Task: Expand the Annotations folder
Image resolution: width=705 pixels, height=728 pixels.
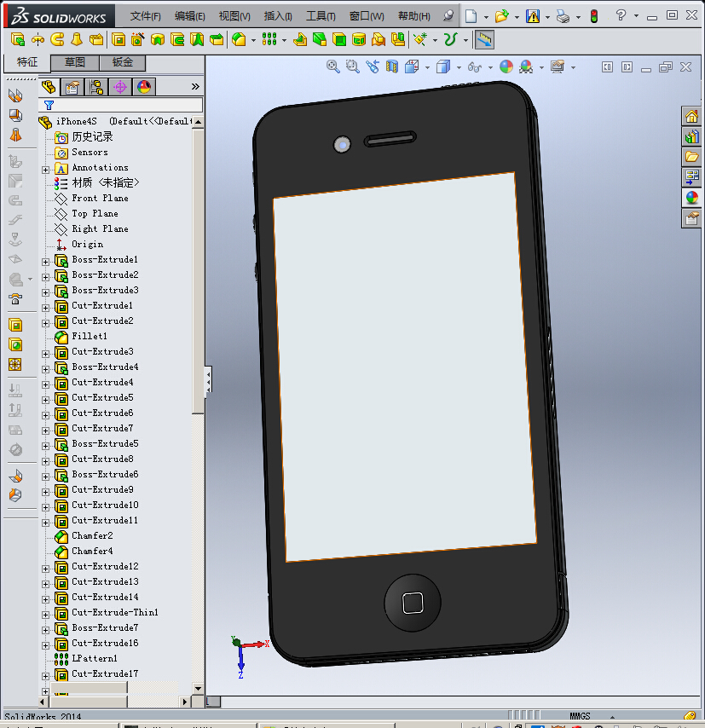Action: coord(45,170)
